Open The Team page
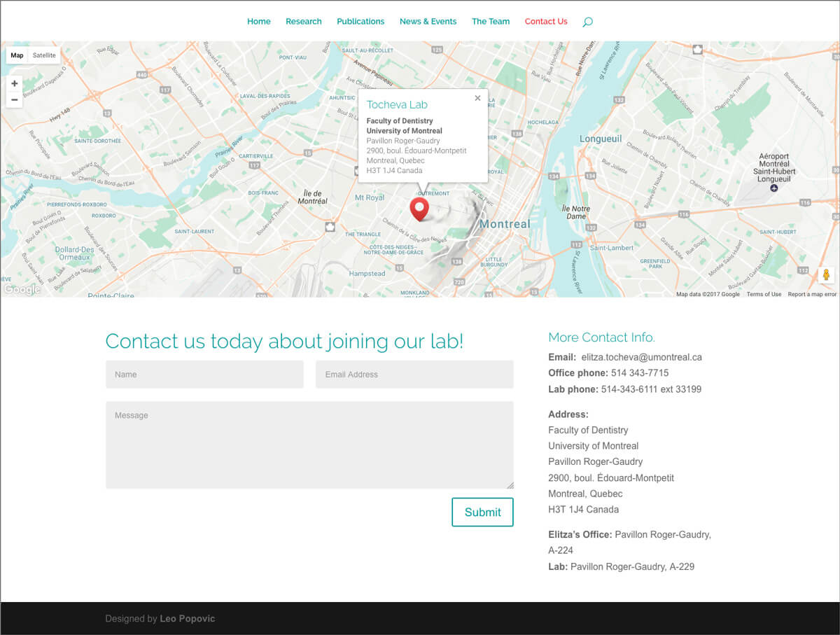This screenshot has height=635, width=840. pyautogui.click(x=491, y=22)
